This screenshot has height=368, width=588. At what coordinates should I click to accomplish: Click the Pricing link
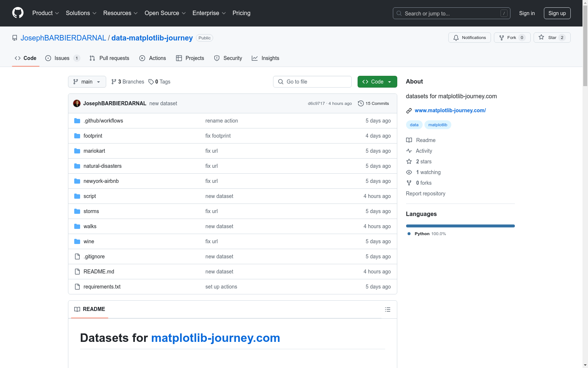click(241, 13)
